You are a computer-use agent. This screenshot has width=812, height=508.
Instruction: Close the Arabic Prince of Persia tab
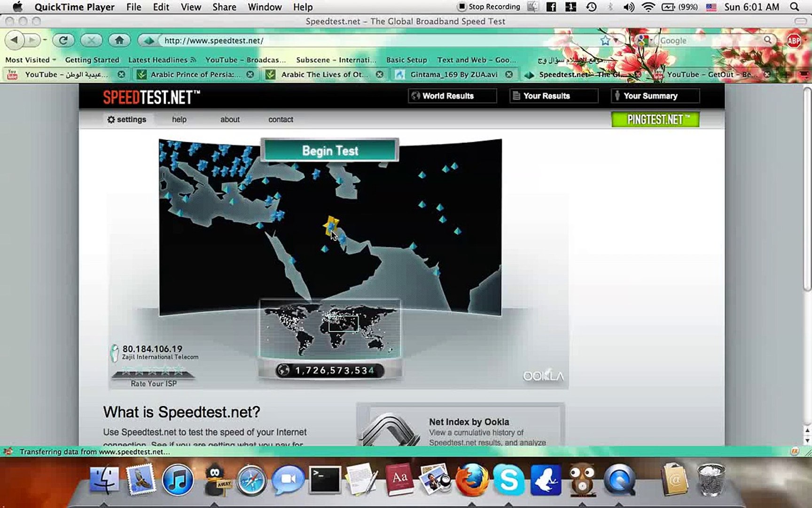(250, 74)
